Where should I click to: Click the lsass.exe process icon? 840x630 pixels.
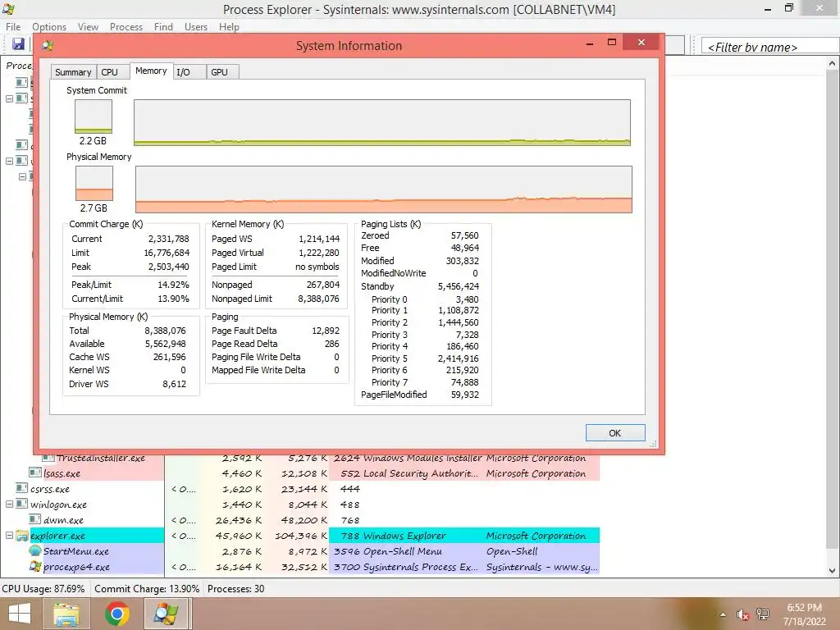tap(35, 473)
